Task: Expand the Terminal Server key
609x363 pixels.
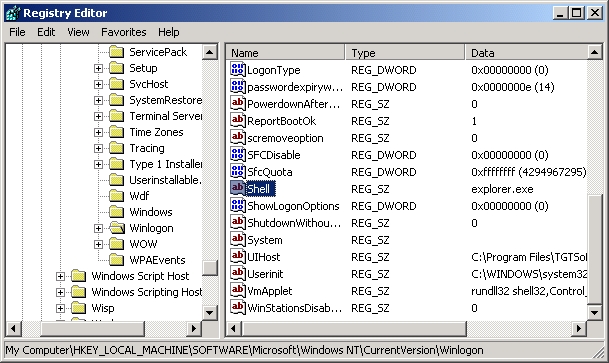Action: (98, 116)
